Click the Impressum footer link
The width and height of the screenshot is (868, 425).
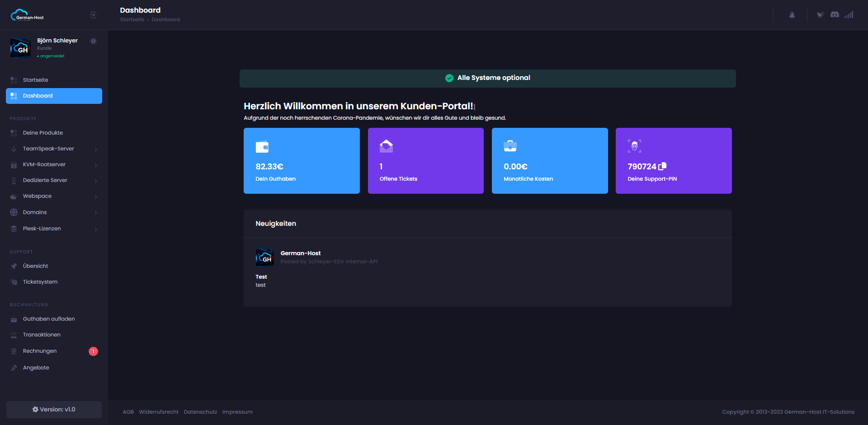237,412
